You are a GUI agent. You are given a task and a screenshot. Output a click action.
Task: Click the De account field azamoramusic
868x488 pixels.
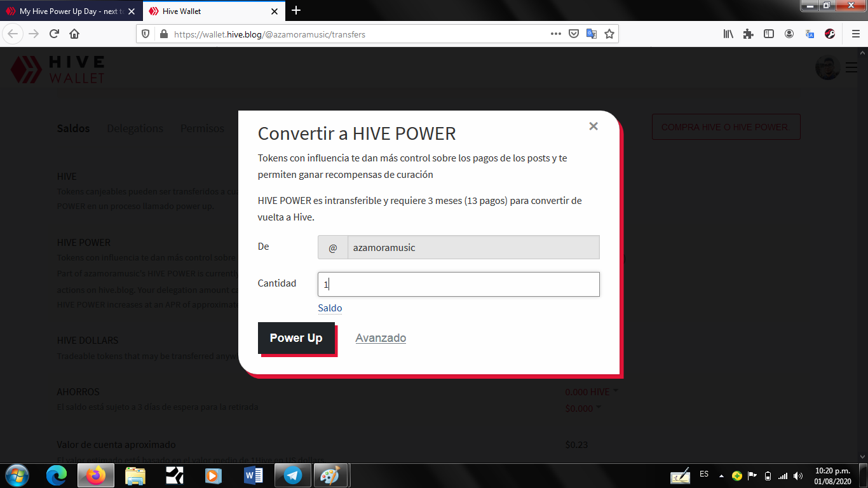[459, 247]
